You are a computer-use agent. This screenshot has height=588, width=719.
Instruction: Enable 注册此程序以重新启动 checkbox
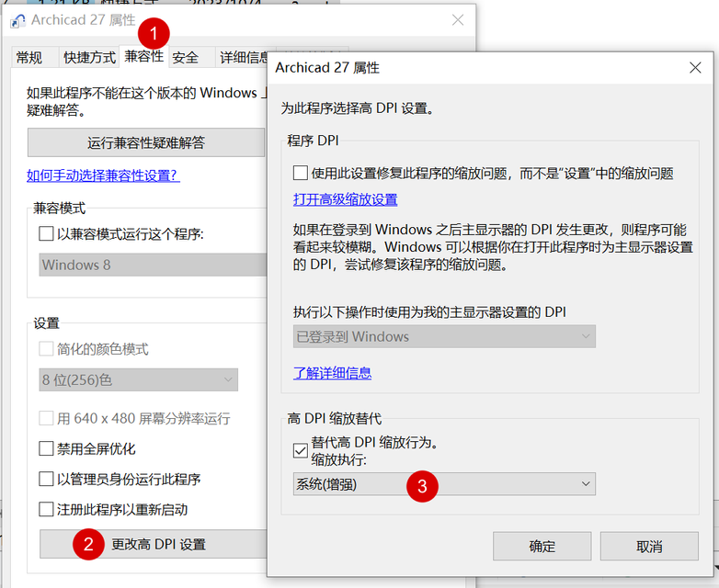(x=46, y=509)
